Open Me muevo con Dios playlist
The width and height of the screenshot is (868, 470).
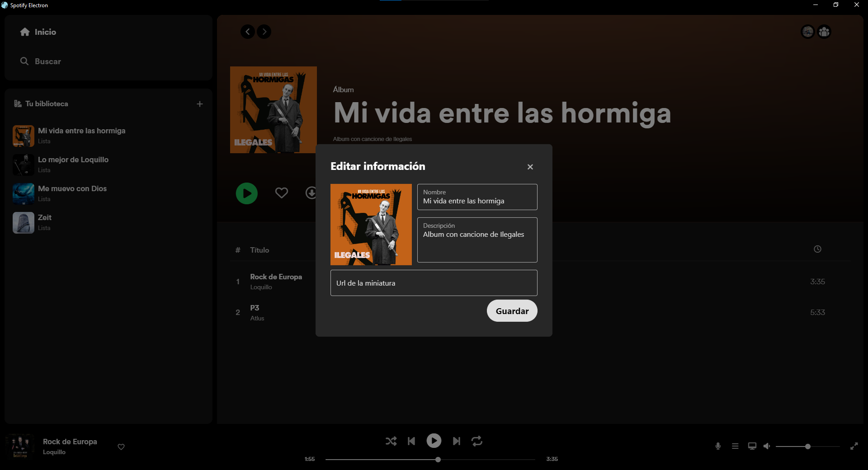pyautogui.click(x=108, y=193)
